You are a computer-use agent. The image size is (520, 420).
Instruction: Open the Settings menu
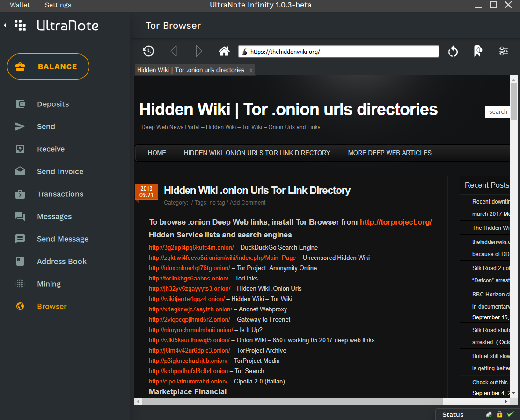pyautogui.click(x=58, y=5)
